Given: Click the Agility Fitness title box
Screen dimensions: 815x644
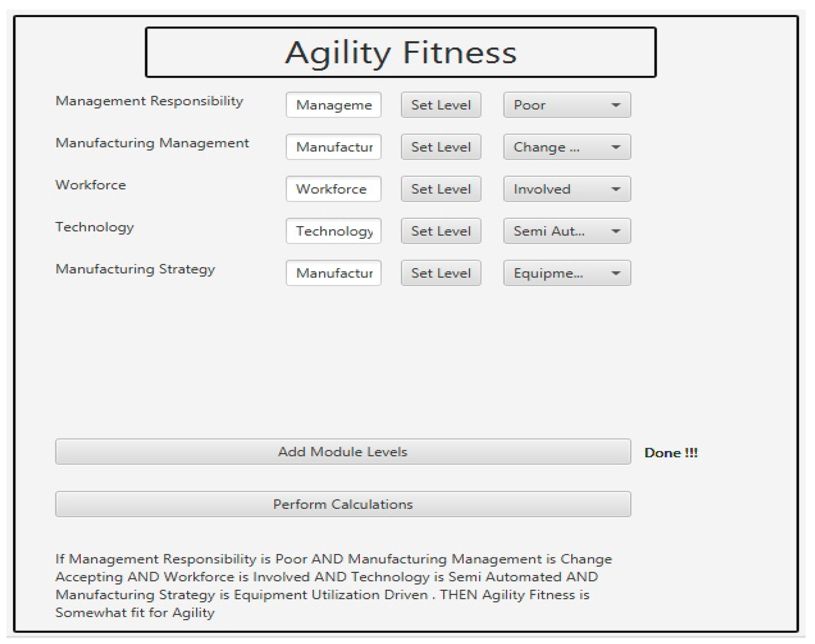Looking at the screenshot, I should click(401, 52).
